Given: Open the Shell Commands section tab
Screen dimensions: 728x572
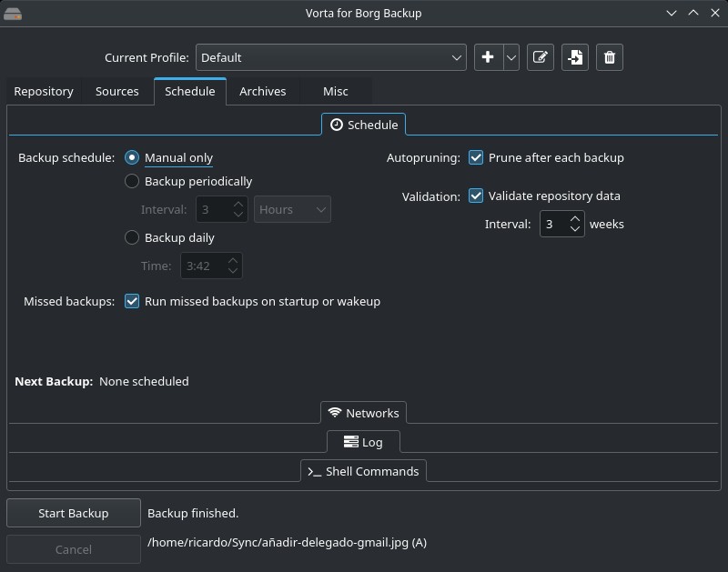Looking at the screenshot, I should pos(363,471).
